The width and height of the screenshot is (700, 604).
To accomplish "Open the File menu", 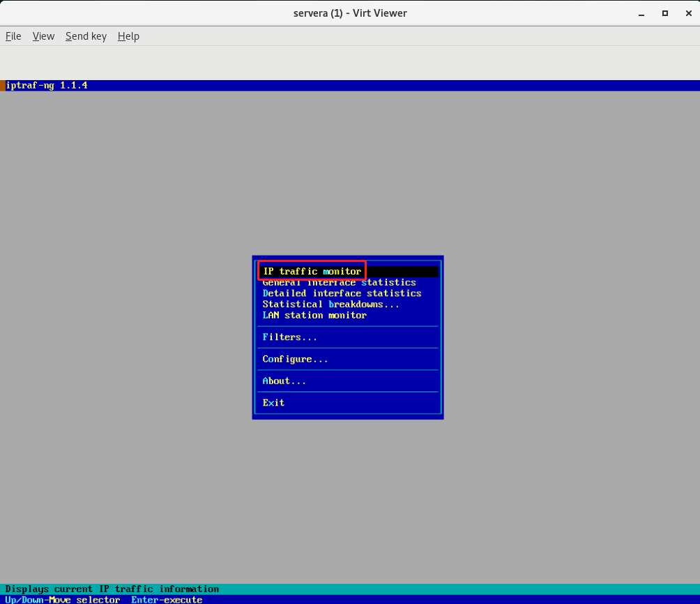I will tap(13, 36).
